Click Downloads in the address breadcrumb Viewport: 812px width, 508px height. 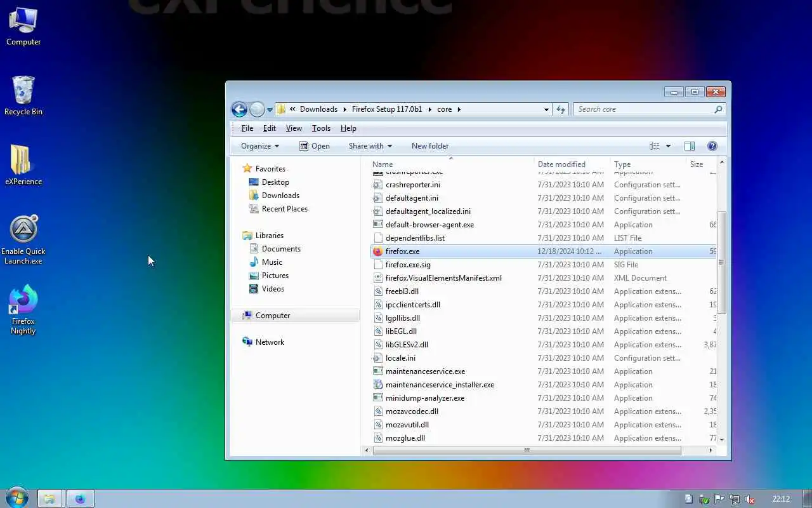click(318, 109)
